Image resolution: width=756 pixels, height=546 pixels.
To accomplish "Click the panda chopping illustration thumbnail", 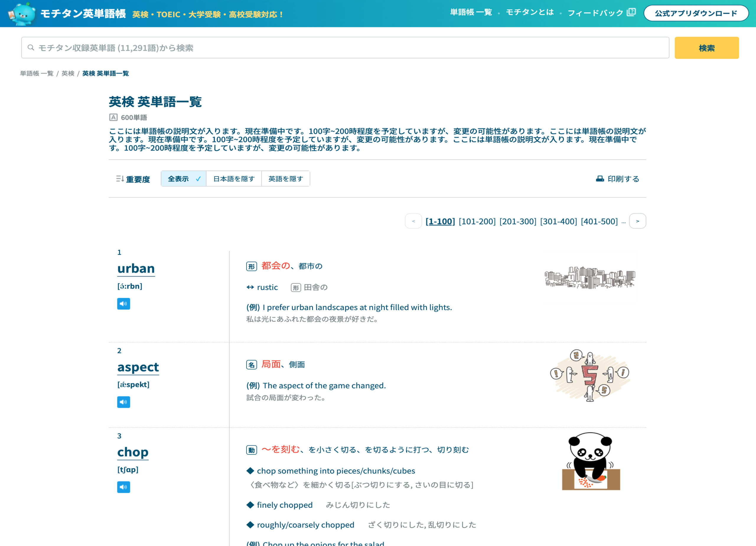I will point(590,461).
